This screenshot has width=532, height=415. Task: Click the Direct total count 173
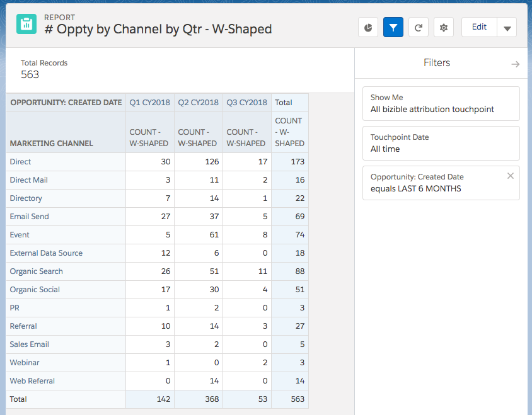pyautogui.click(x=298, y=162)
